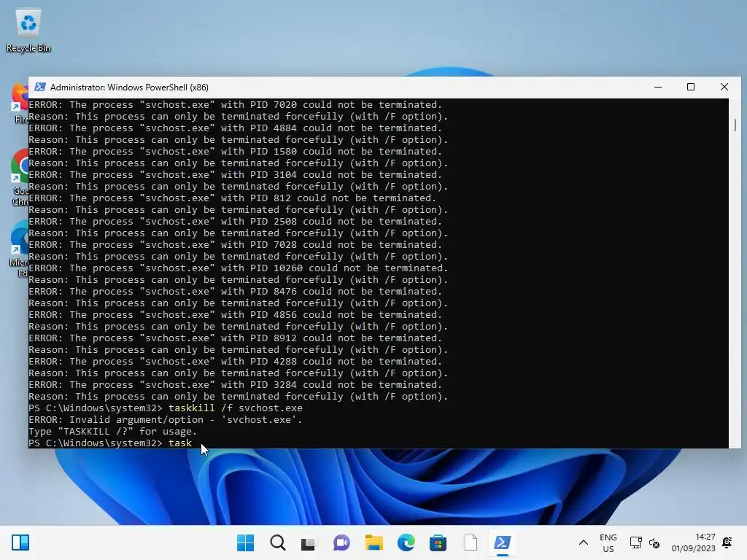The image size is (747, 560).
Task: Click the PowerShell icon in the title bar
Action: [x=40, y=87]
